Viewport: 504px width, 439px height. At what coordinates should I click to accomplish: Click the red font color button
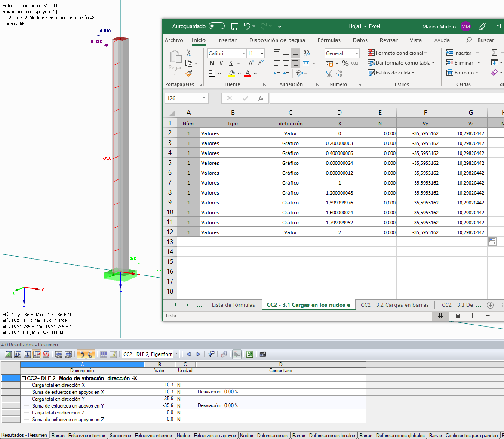click(248, 73)
